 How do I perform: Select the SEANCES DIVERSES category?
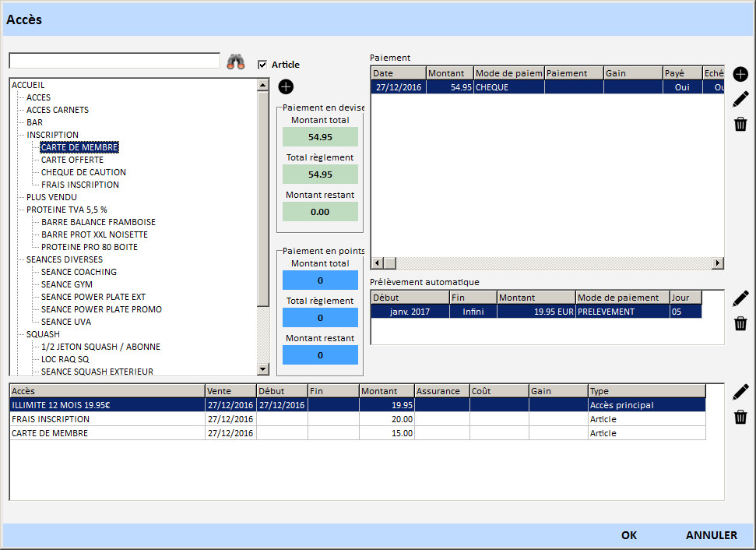pyautogui.click(x=65, y=259)
